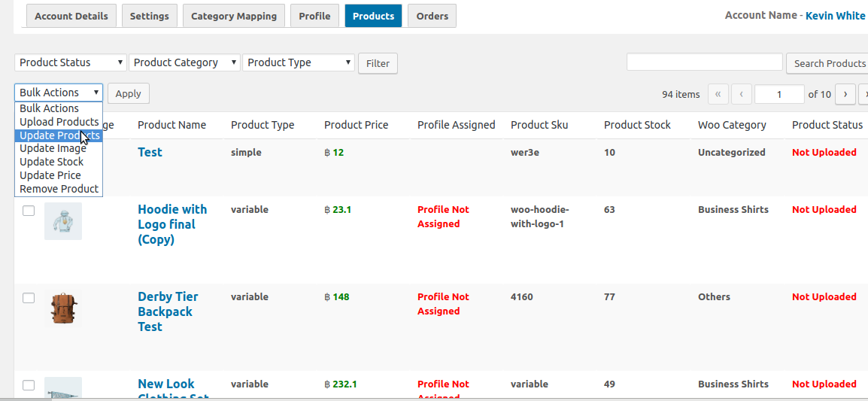
Task: Click the SKU woo-hoodie-with-logo-1
Action: coord(540,217)
